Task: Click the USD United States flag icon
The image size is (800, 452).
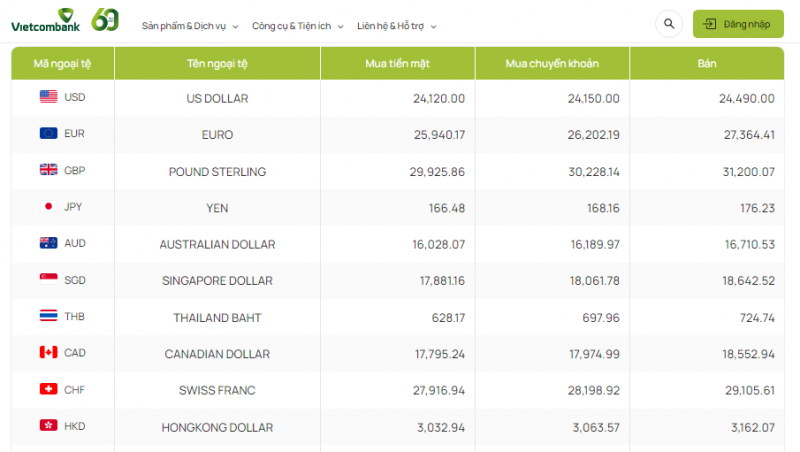Action: 48,97
